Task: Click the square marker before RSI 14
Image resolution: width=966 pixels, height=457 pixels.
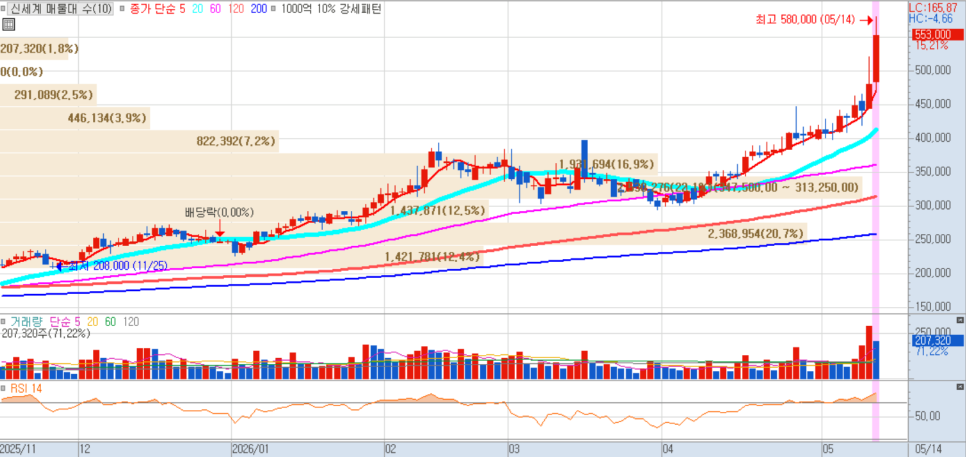Action: click(x=3, y=388)
